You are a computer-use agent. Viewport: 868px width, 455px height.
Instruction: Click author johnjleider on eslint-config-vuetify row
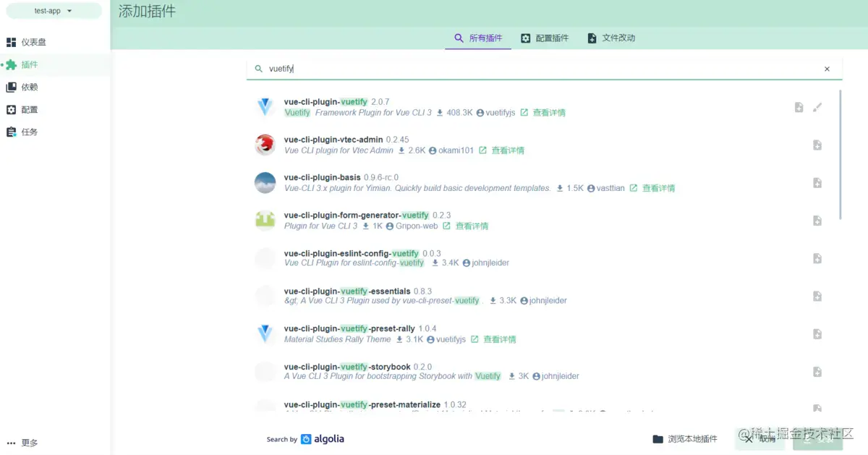[x=485, y=263]
